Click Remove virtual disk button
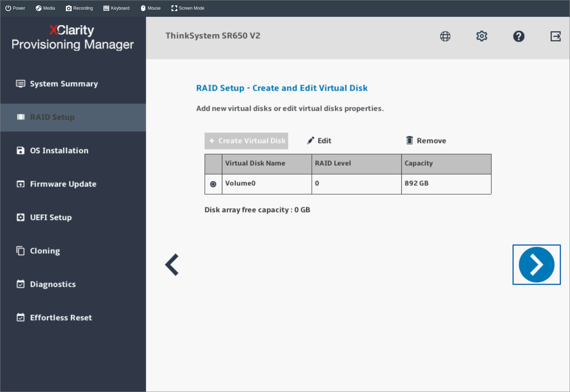570x392 pixels. pyautogui.click(x=426, y=141)
